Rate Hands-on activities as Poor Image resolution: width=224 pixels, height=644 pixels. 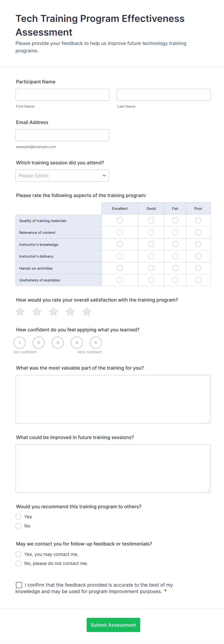coord(198,268)
